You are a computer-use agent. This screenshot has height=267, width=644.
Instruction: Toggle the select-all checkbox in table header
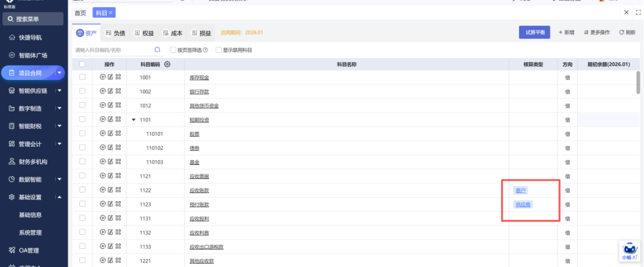[x=83, y=64]
